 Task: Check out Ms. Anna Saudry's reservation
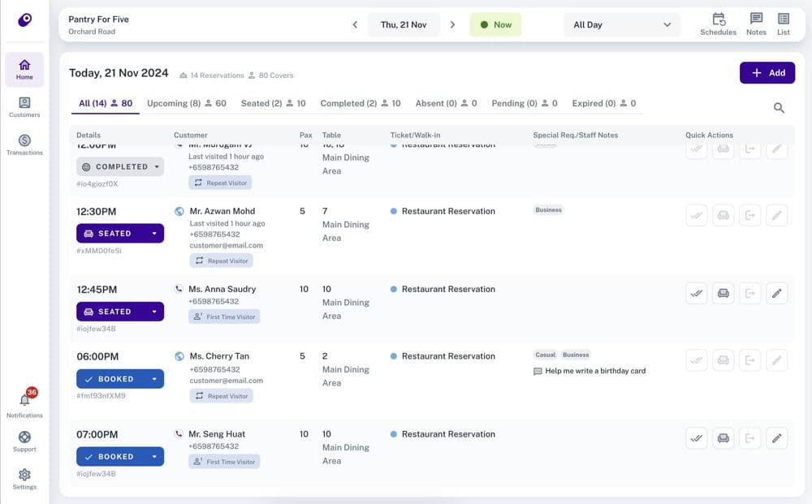pos(749,293)
